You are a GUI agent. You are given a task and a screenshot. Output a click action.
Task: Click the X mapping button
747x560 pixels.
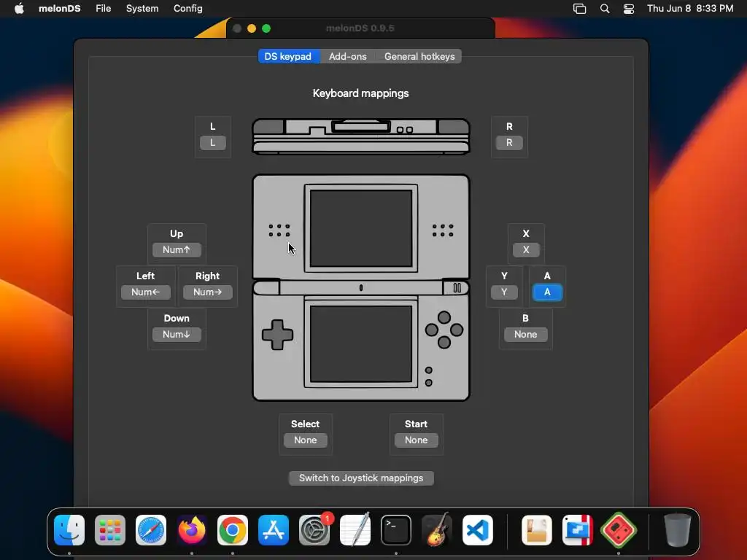(x=526, y=249)
